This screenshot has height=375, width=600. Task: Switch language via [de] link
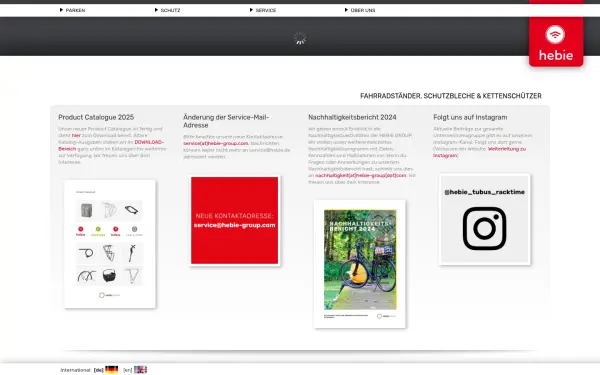click(x=99, y=370)
